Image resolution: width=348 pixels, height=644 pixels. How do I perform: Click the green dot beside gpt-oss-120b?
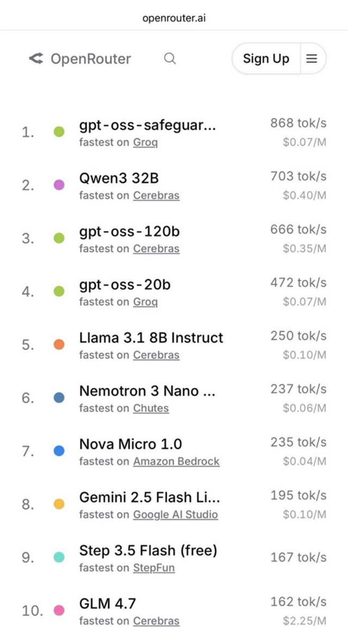coord(59,238)
